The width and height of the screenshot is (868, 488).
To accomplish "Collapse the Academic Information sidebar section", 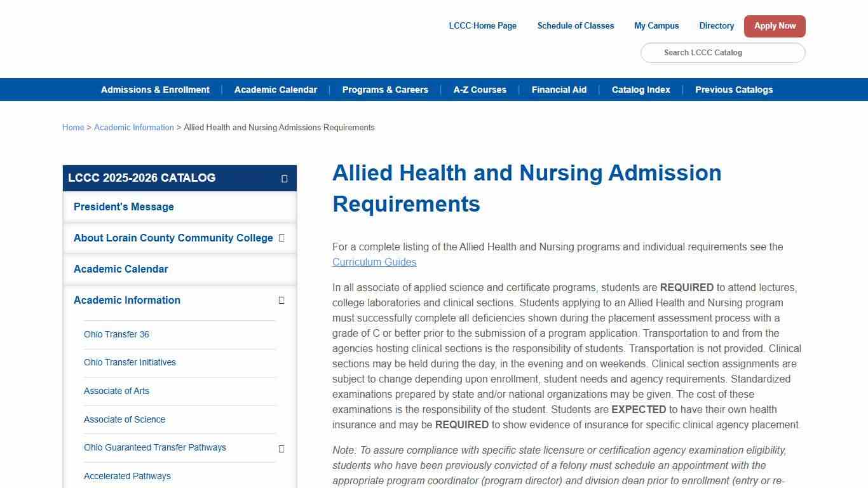I will point(281,300).
